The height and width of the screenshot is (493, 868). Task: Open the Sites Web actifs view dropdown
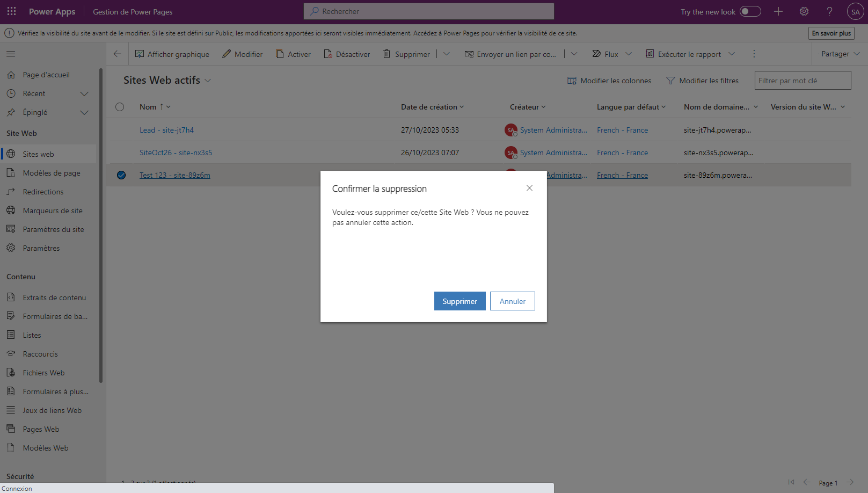pos(208,81)
